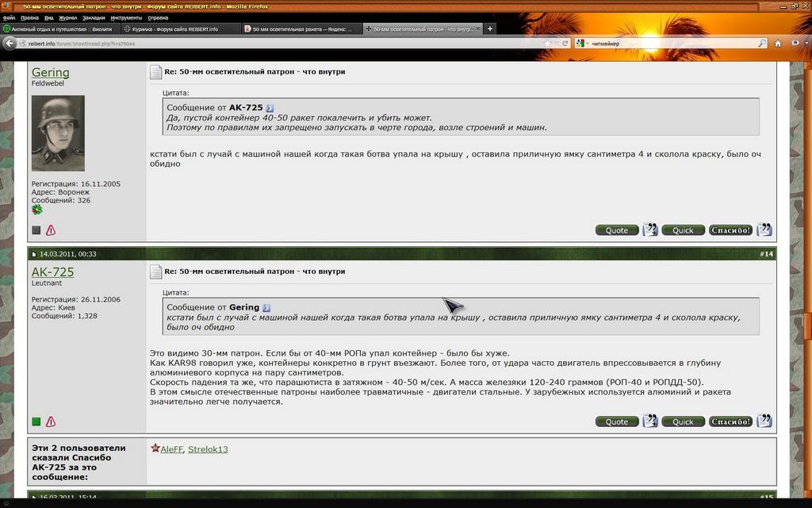View original Gering post via quote arrow icon
This screenshot has width=812, height=508.
pyautogui.click(x=266, y=308)
